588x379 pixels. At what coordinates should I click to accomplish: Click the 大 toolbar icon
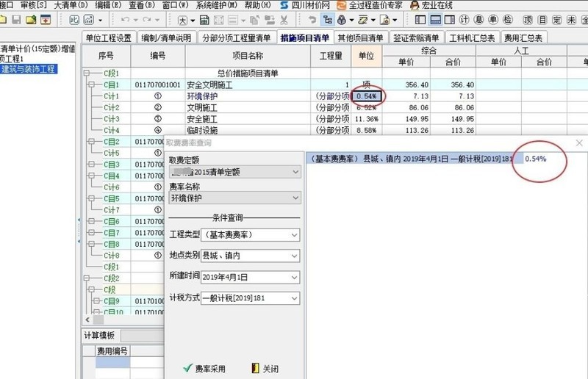pyautogui.click(x=182, y=20)
